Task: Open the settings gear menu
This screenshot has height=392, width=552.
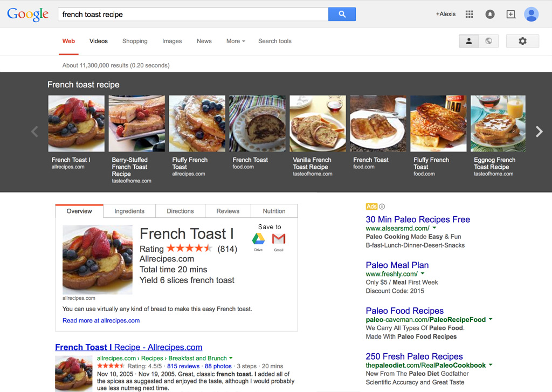Action: [x=522, y=41]
